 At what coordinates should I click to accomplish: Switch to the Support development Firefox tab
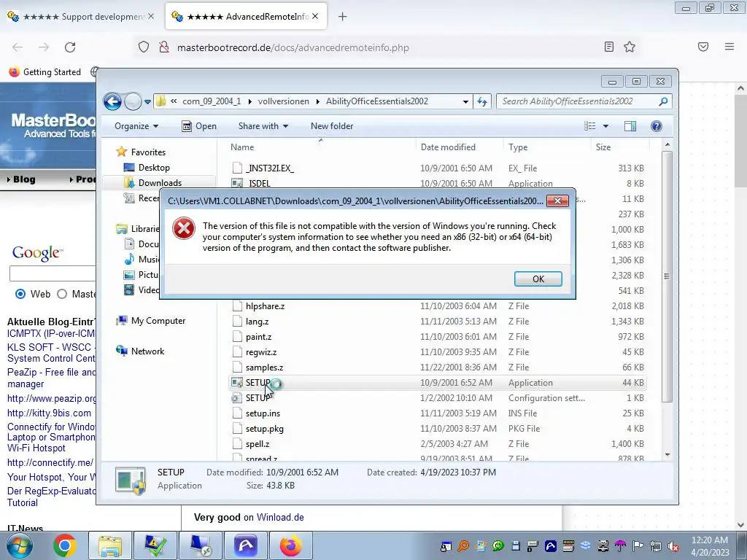(81, 17)
